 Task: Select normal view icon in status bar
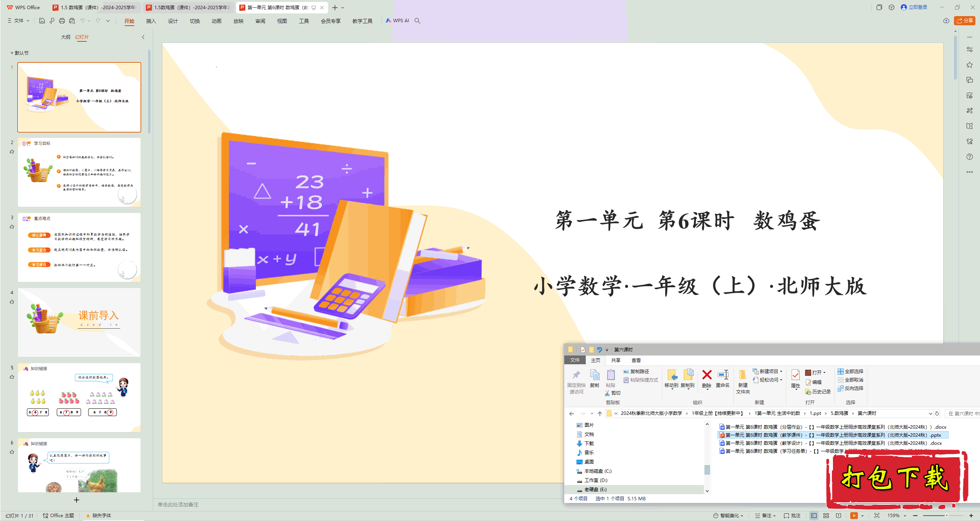(814, 516)
